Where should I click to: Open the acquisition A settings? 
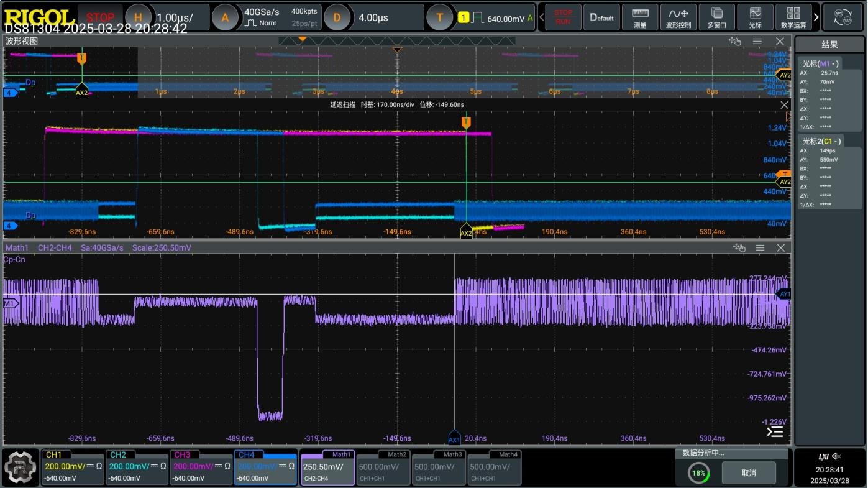pos(225,17)
